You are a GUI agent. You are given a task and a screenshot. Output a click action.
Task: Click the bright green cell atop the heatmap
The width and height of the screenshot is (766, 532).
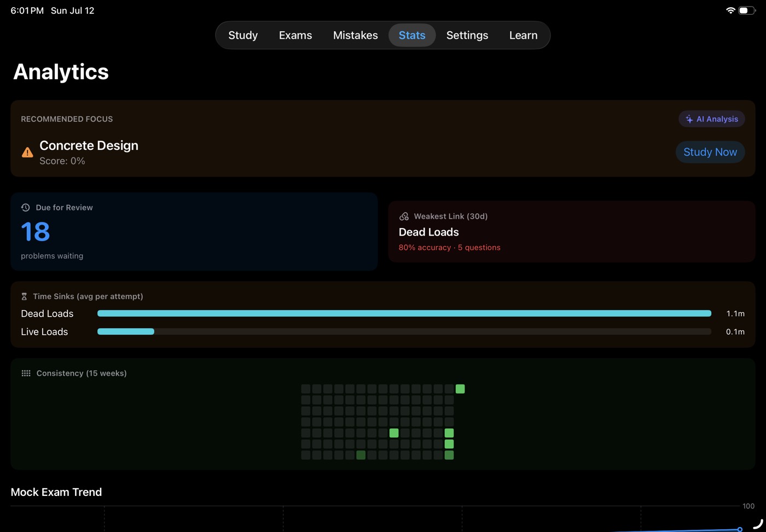pos(460,389)
